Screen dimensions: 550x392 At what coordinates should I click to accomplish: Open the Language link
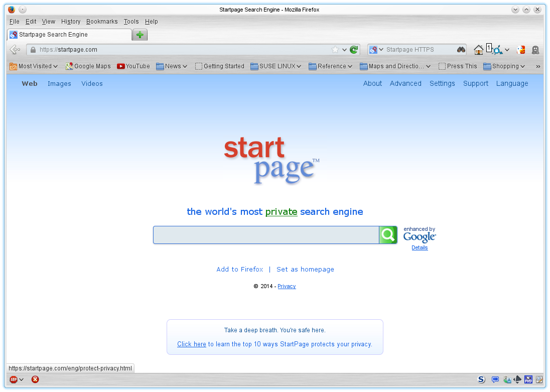click(x=512, y=83)
